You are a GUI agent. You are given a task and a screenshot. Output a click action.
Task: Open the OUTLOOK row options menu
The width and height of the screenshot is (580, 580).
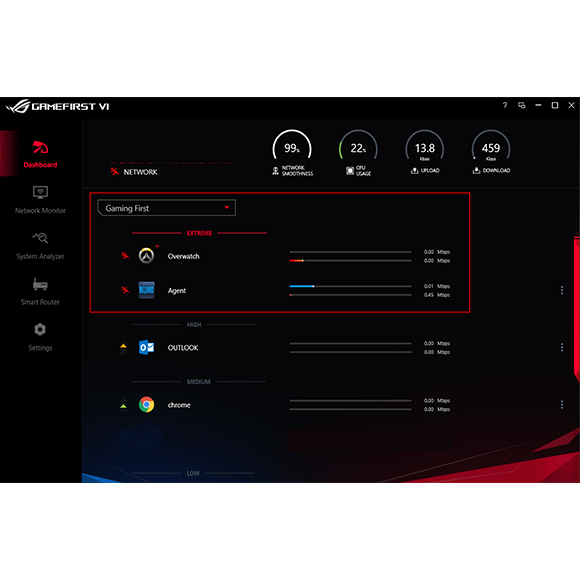point(562,347)
